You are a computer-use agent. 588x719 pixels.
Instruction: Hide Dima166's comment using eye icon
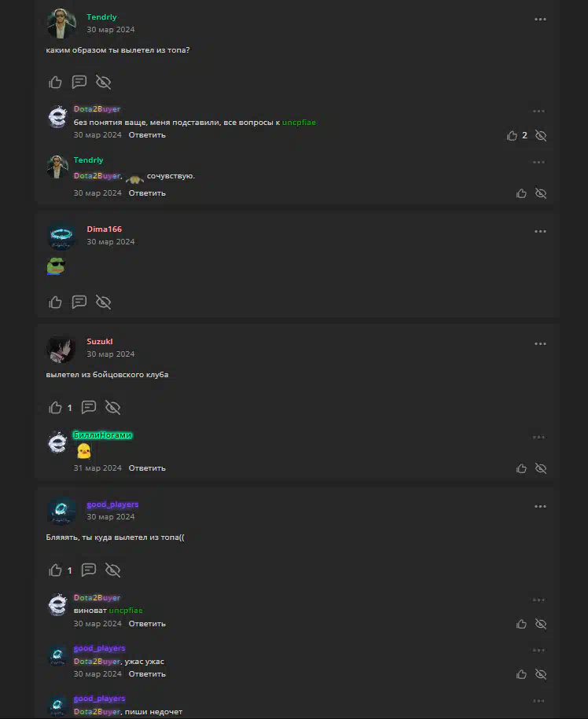tap(103, 303)
